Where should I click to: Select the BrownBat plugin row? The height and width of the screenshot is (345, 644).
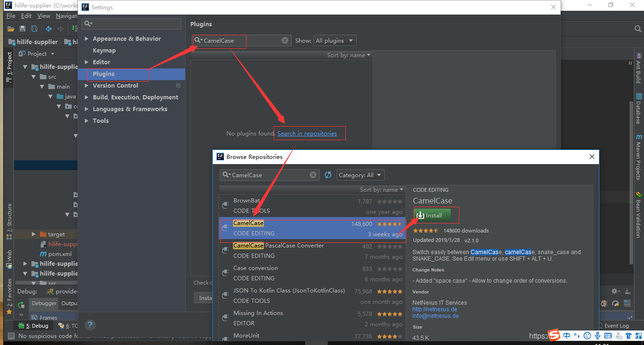point(312,206)
